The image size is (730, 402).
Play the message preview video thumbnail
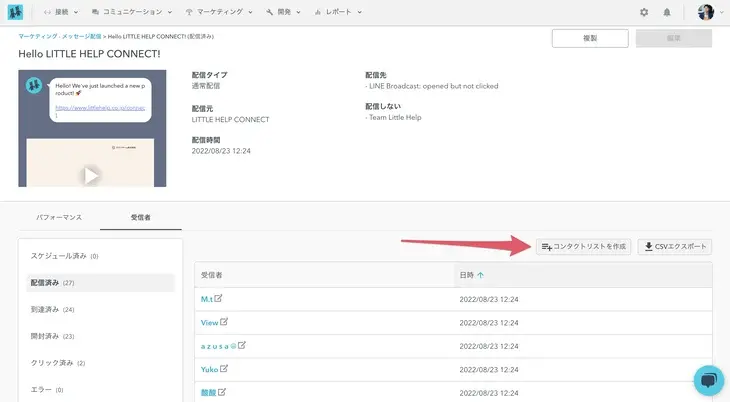[x=92, y=175]
